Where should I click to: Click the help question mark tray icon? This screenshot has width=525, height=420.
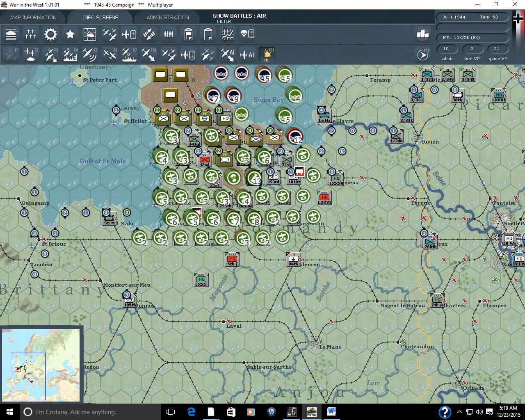445,412
